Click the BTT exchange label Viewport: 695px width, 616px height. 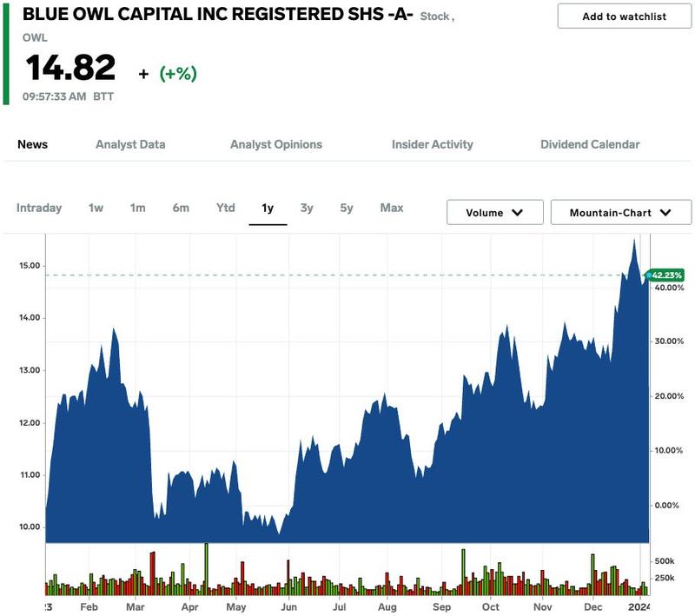103,96
